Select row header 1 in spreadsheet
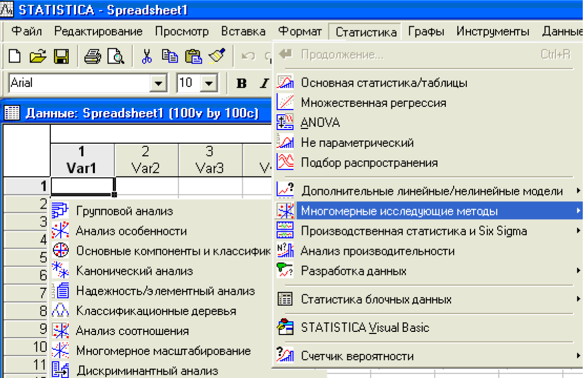 [26, 186]
